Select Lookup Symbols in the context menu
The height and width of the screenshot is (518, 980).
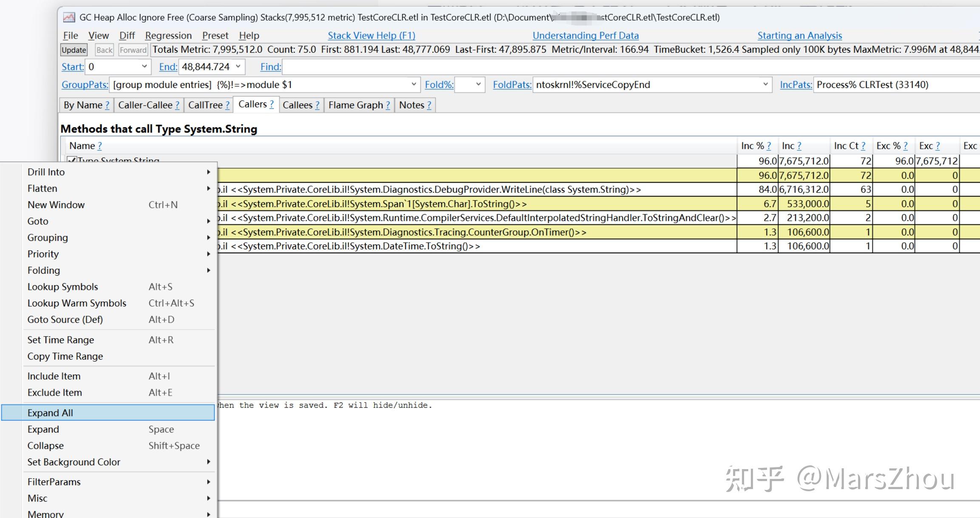click(x=62, y=286)
